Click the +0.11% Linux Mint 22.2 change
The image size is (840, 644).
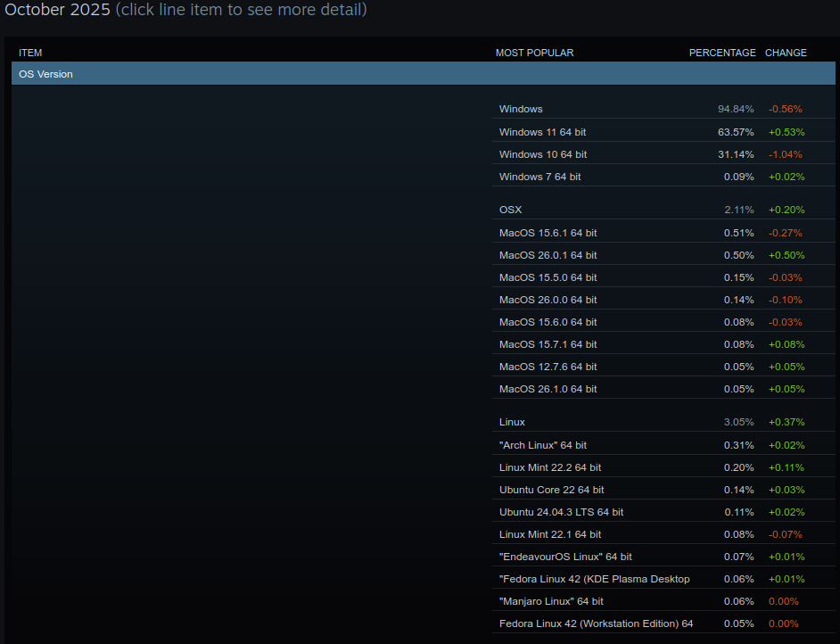(x=786, y=467)
